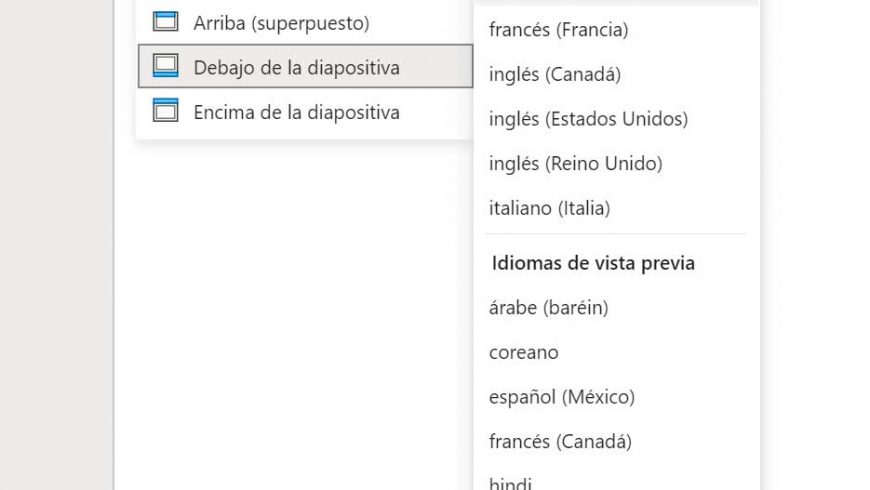Screen dimensions: 870x490
Task: Select inglés (Estados Unidos) language
Action: tap(616, 119)
